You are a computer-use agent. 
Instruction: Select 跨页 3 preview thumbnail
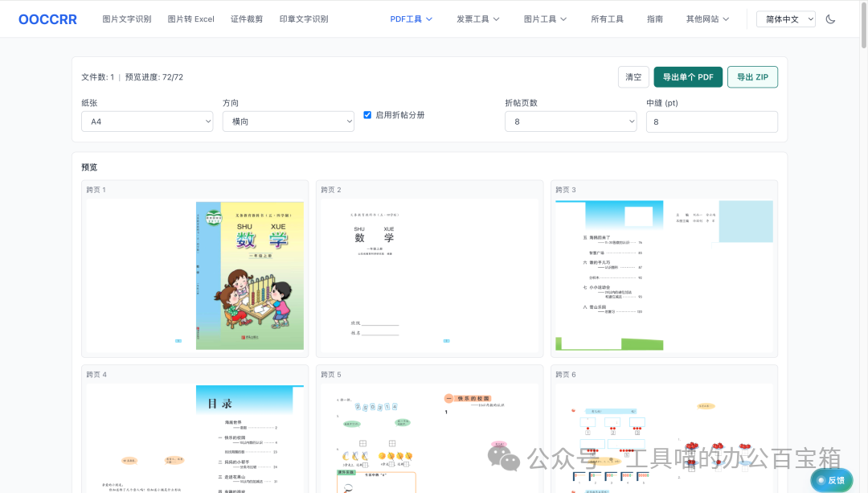[x=665, y=269]
